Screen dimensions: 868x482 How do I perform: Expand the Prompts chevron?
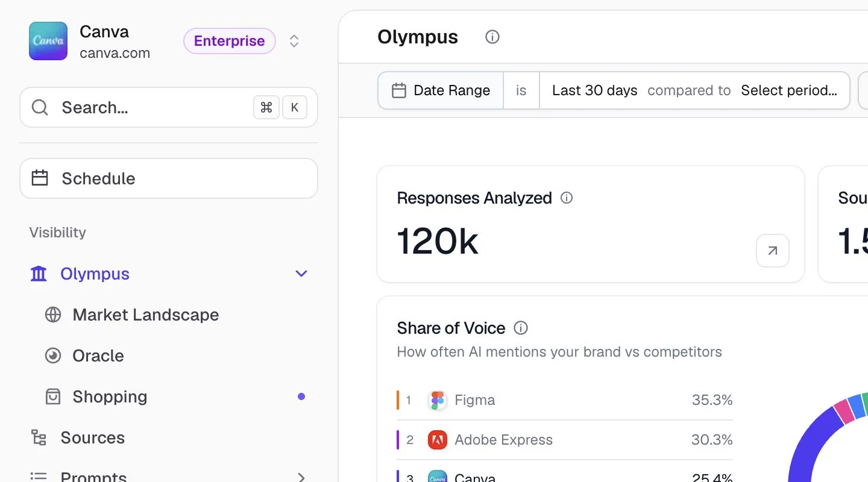pos(301,477)
